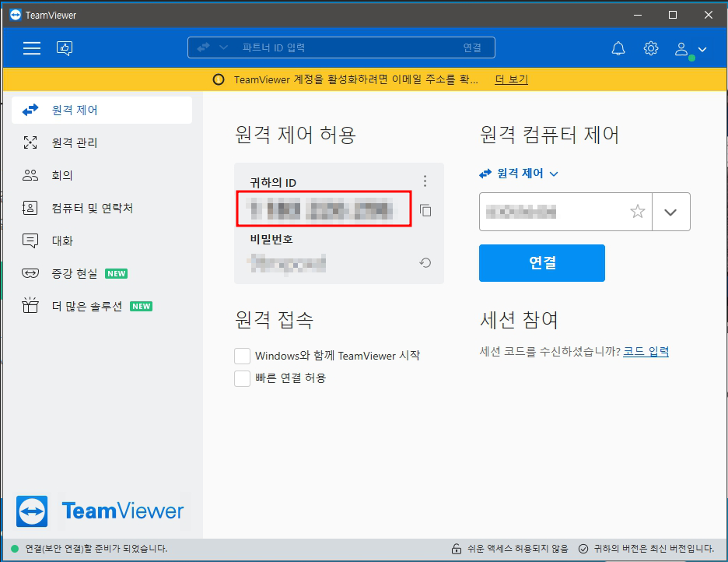Click the TeamViewer title bar icon
This screenshot has width=728, height=562.
click(x=16, y=15)
